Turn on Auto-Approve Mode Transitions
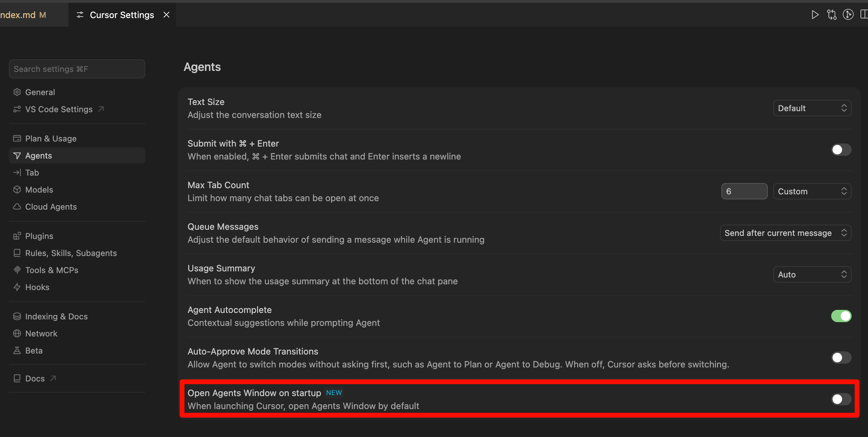868x437 pixels. coord(841,358)
